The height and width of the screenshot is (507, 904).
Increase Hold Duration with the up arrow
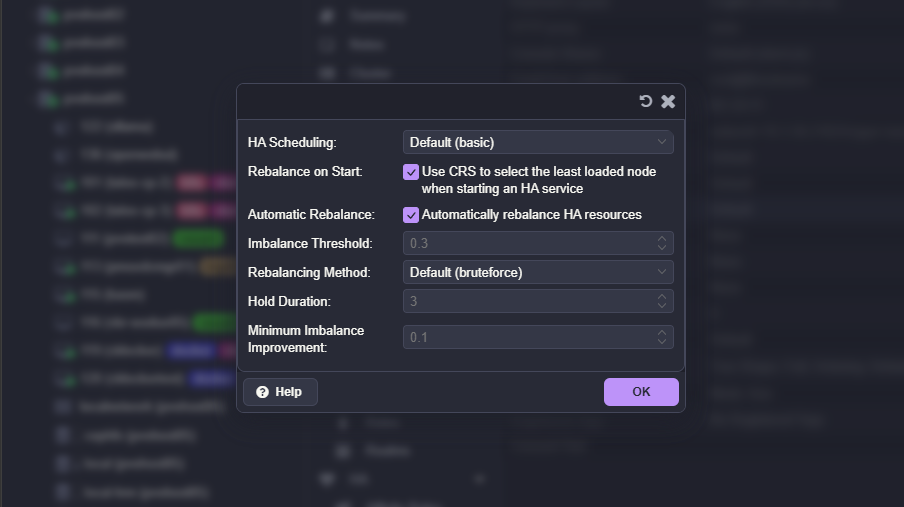pyautogui.click(x=661, y=296)
